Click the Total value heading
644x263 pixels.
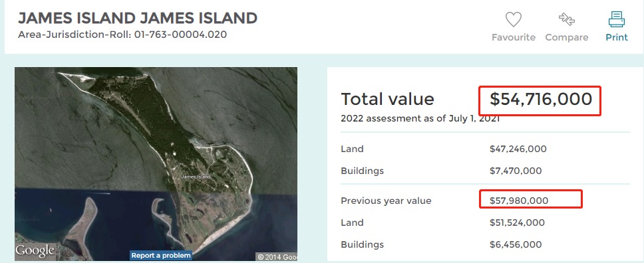tap(387, 100)
